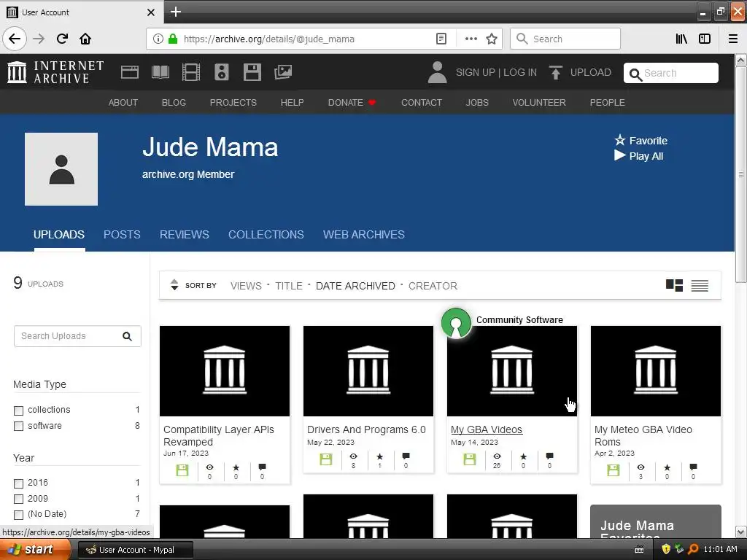Open the Texts book icon in the top nav
The height and width of the screenshot is (560, 747).
pos(160,72)
